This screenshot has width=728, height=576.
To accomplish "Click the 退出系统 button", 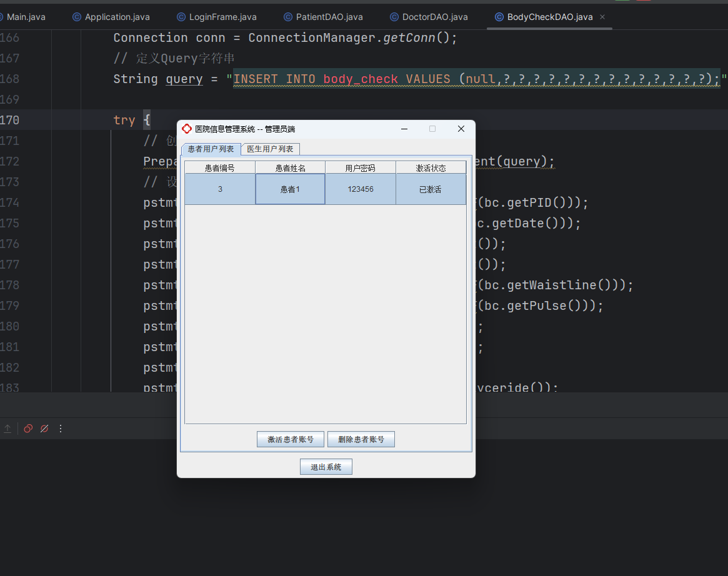I will click(x=326, y=467).
